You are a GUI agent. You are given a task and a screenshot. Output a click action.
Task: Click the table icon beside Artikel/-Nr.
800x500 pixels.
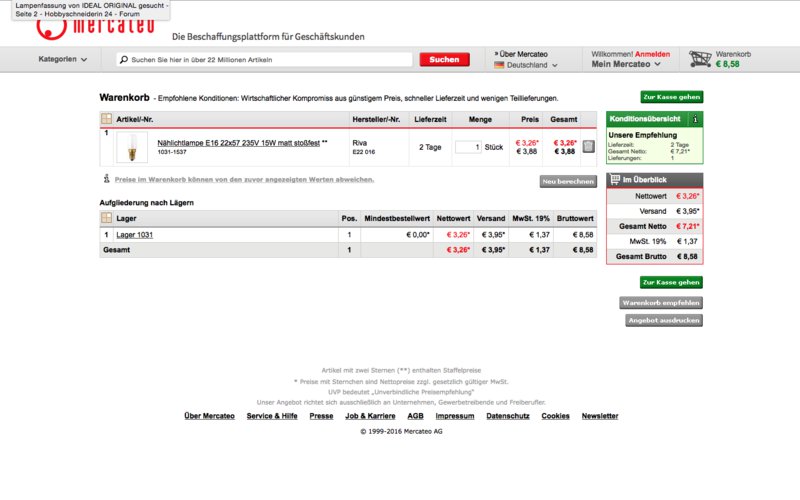point(106,119)
